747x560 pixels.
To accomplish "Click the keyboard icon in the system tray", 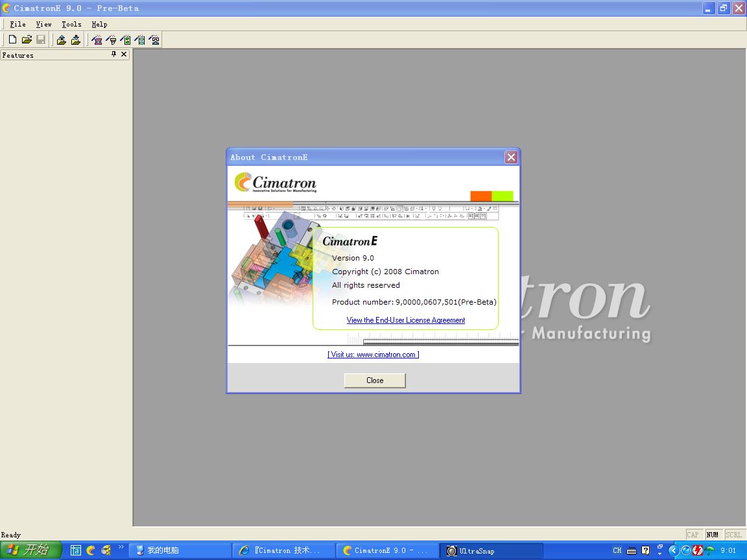I will point(631,551).
